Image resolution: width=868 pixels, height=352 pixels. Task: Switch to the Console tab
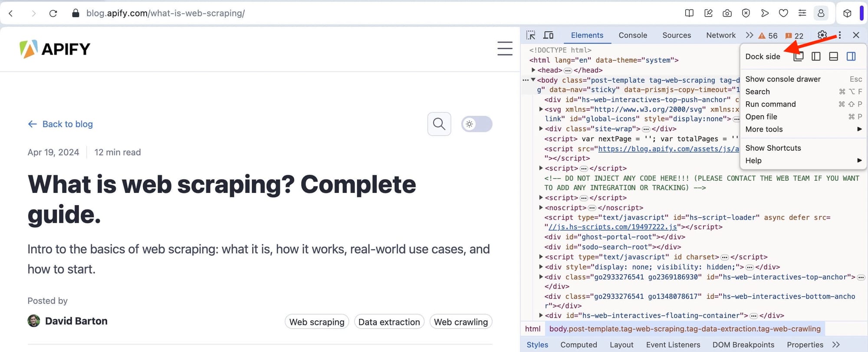point(633,35)
